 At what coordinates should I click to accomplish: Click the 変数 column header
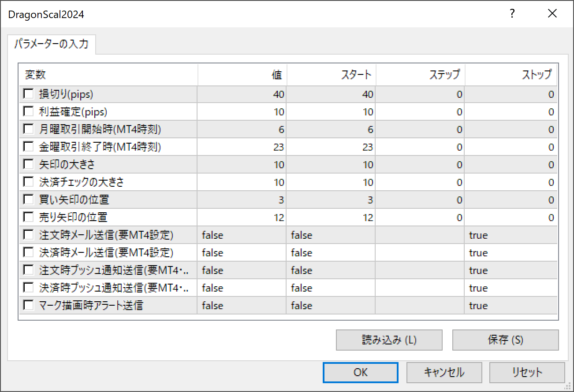(x=108, y=75)
